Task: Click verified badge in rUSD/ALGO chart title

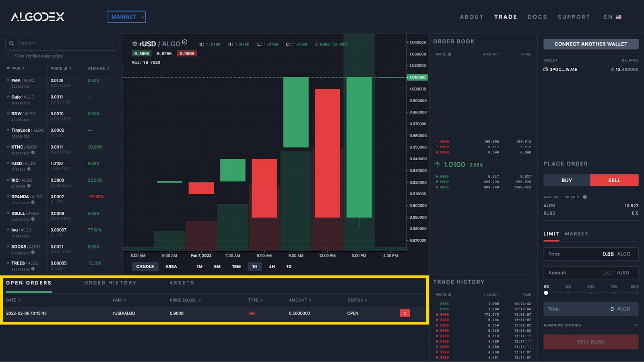Action: point(135,44)
